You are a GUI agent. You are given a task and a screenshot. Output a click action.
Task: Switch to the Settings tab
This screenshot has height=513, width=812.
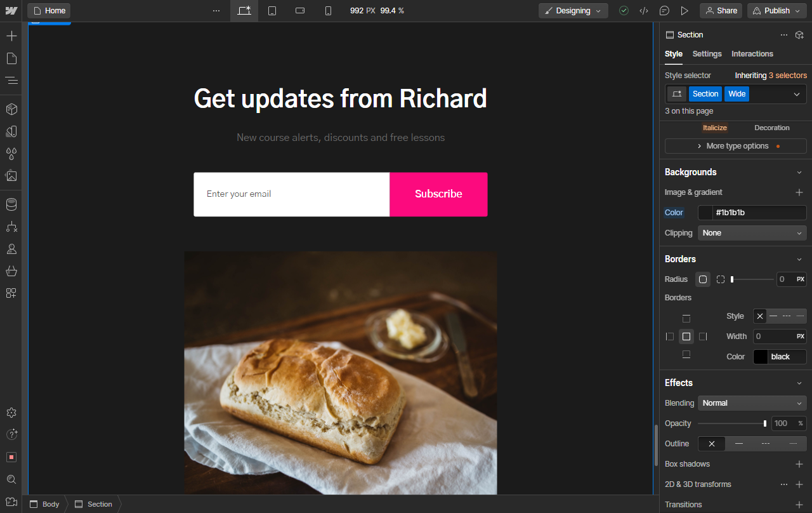point(707,54)
